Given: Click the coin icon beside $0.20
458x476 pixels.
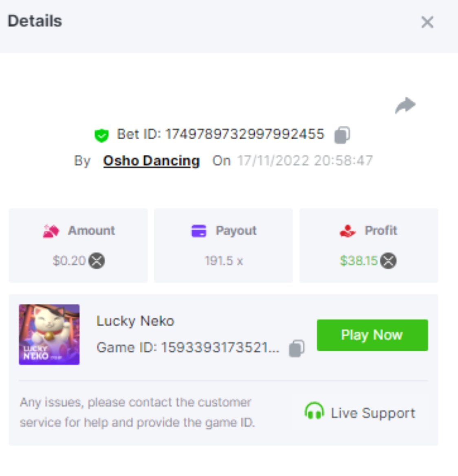Looking at the screenshot, I should pyautogui.click(x=97, y=261).
